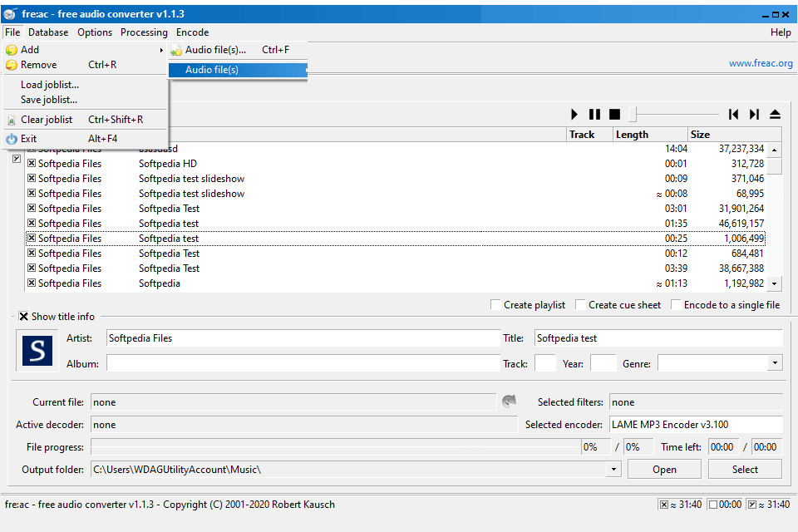The width and height of the screenshot is (798, 532).
Task: Click the album cover art thumbnail
Action: tap(37, 351)
